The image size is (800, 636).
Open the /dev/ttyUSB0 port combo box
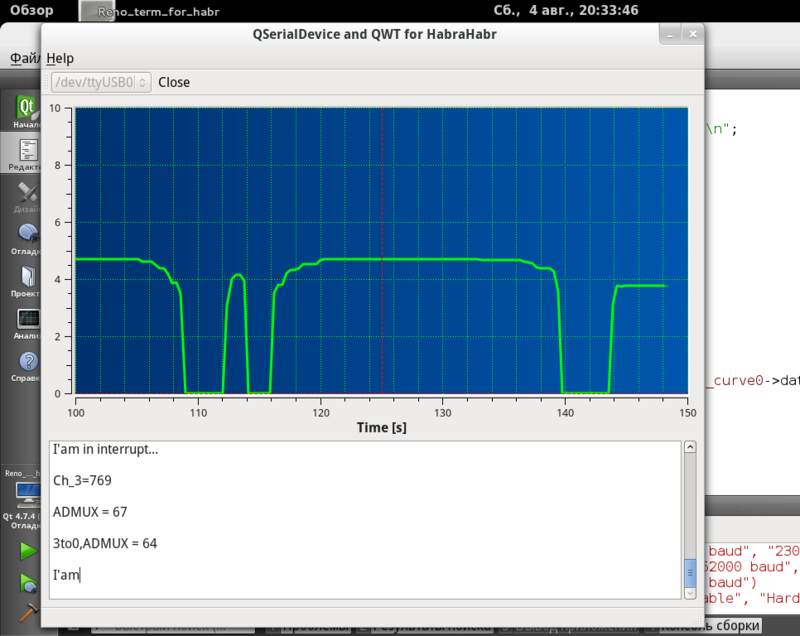click(101, 82)
